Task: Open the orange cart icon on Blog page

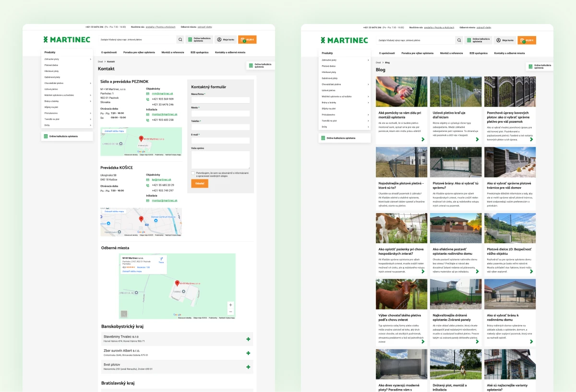Action: [x=526, y=40]
